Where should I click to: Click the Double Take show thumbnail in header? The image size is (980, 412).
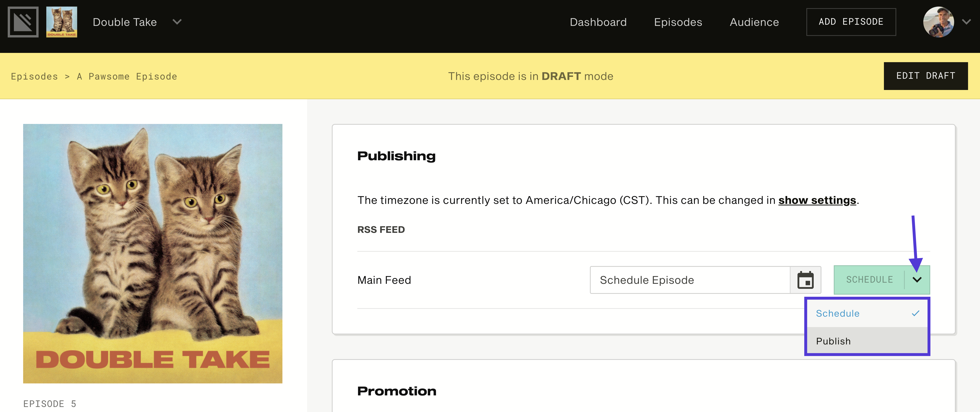point(62,22)
